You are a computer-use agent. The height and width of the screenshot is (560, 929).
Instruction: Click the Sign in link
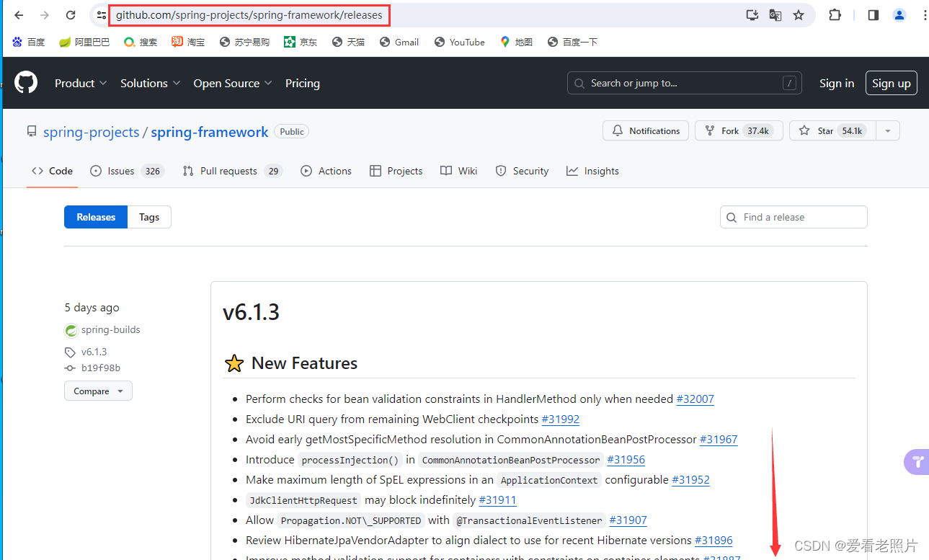tap(837, 84)
